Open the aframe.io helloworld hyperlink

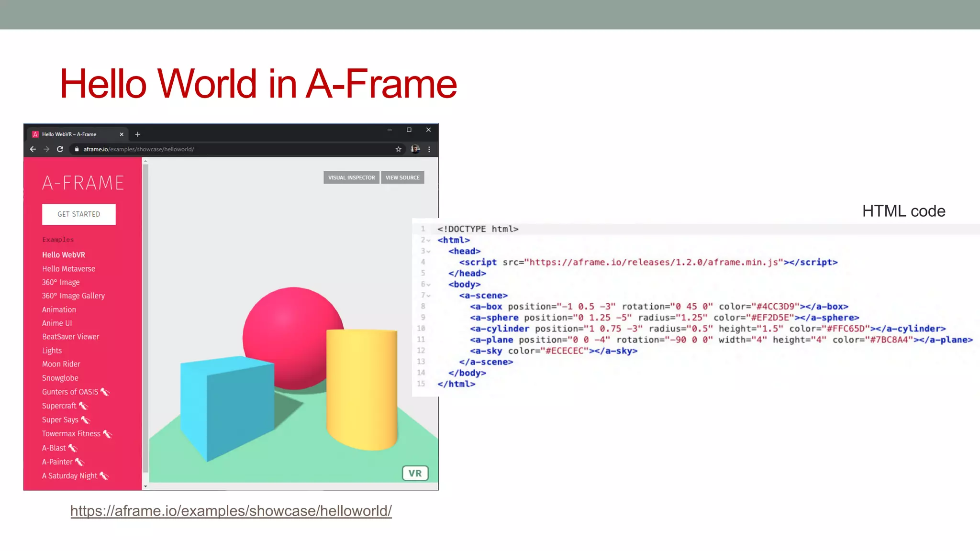(231, 511)
